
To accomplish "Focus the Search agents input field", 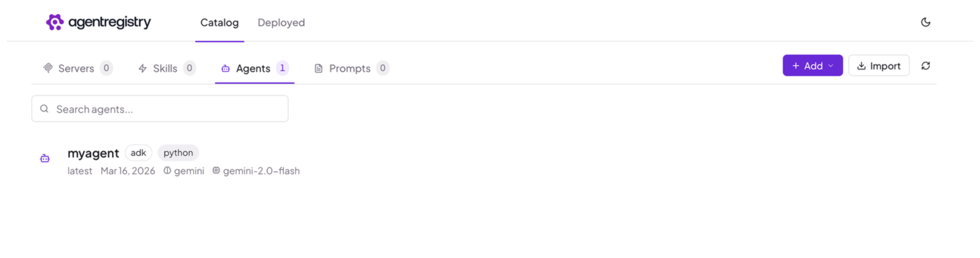I will [x=160, y=109].
